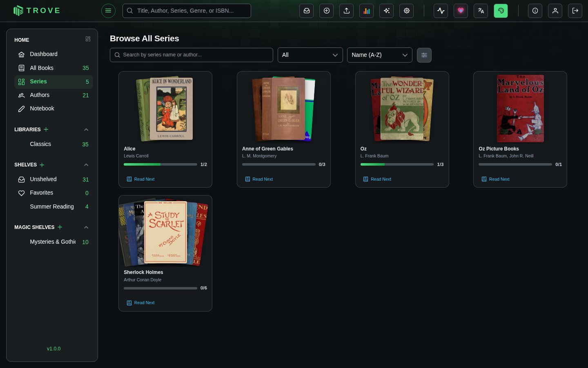The height and width of the screenshot is (368, 588).
Task: Open the Name (A-Z) sort dropdown
Action: click(380, 55)
